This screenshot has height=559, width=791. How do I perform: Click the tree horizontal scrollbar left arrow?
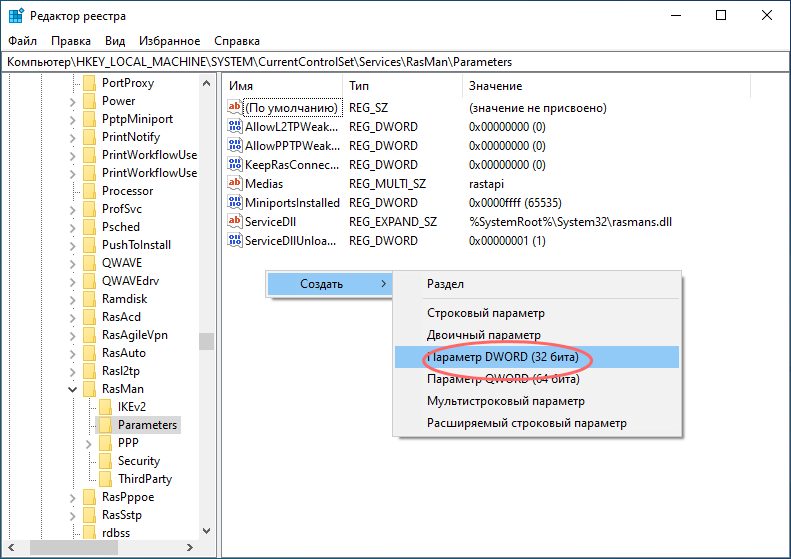point(11,547)
